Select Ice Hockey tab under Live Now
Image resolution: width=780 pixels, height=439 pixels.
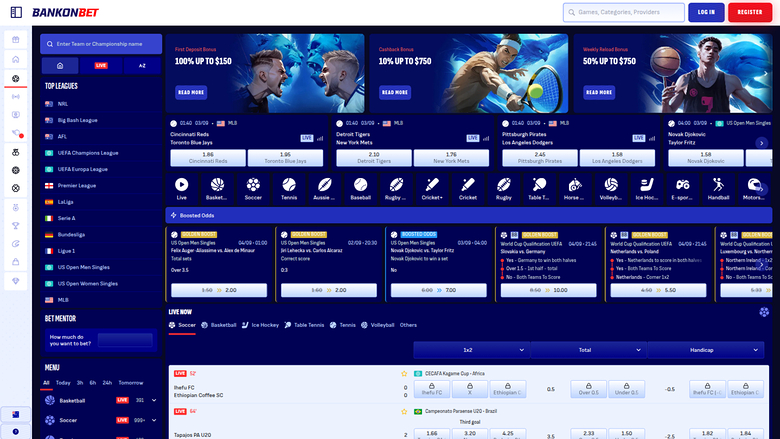click(260, 325)
